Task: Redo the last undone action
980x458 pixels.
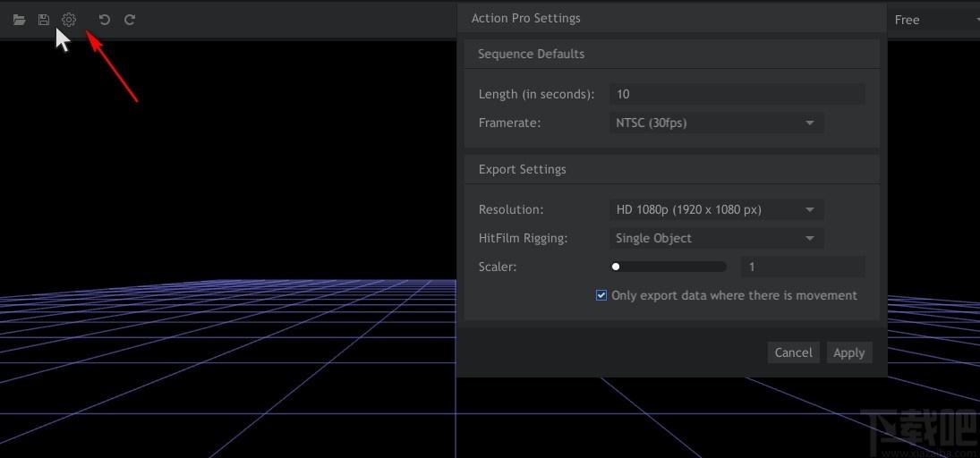Action: pyautogui.click(x=130, y=20)
